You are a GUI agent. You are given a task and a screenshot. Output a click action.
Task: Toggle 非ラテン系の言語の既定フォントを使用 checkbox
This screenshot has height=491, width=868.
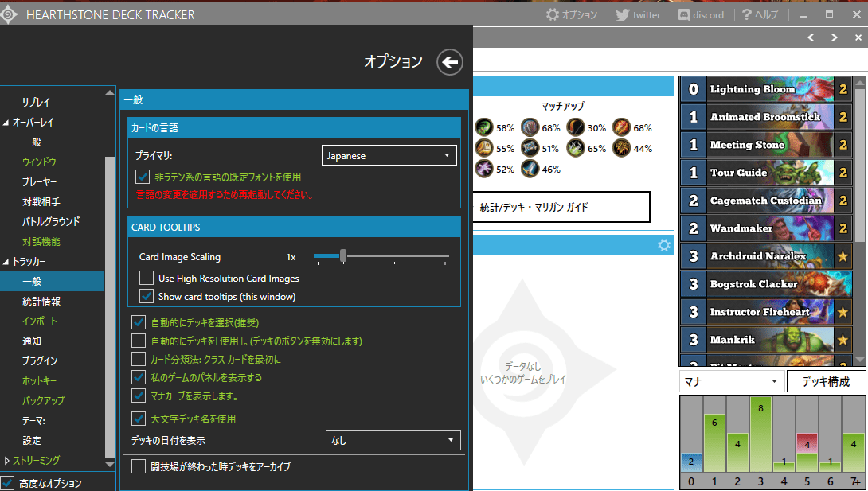click(143, 177)
